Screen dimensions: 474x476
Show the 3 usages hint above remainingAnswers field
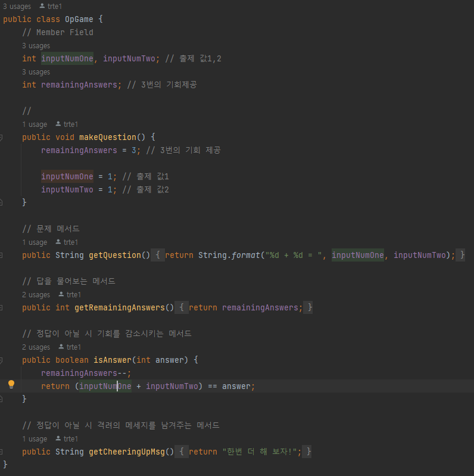point(36,72)
